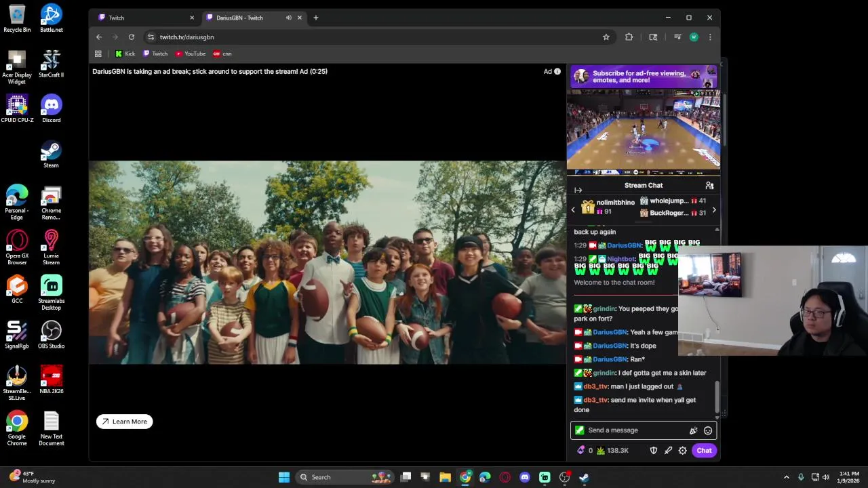
Task: Open the StarCraft II desktop icon
Action: coord(51,64)
